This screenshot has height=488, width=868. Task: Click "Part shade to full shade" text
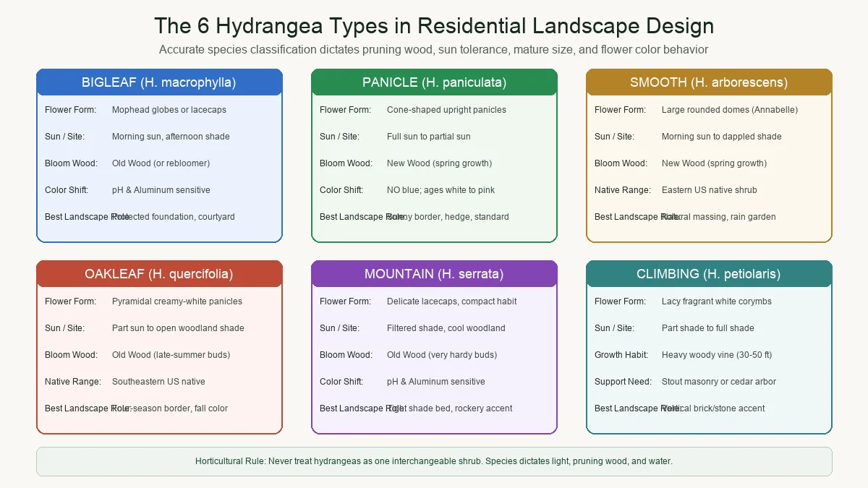(x=708, y=328)
